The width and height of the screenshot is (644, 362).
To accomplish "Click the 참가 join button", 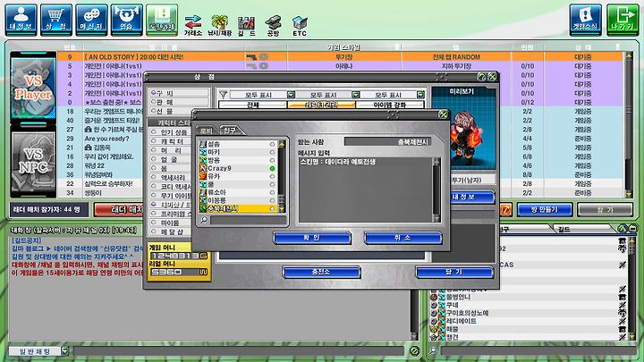I will click(605, 210).
